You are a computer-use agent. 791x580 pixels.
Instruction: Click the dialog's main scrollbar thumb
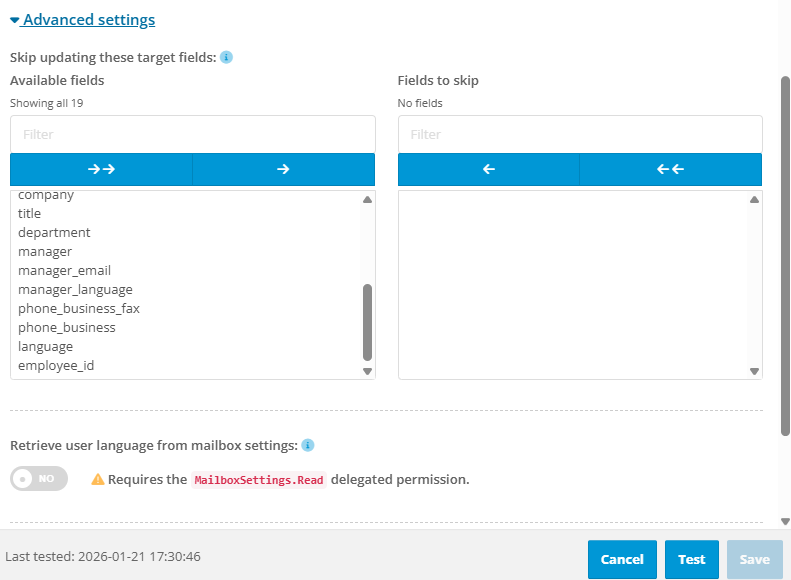[x=785, y=256]
